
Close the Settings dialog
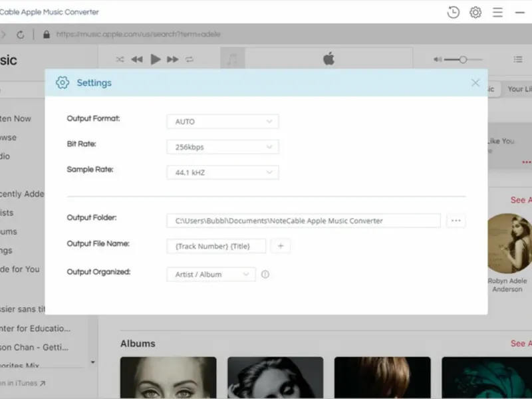click(x=475, y=82)
